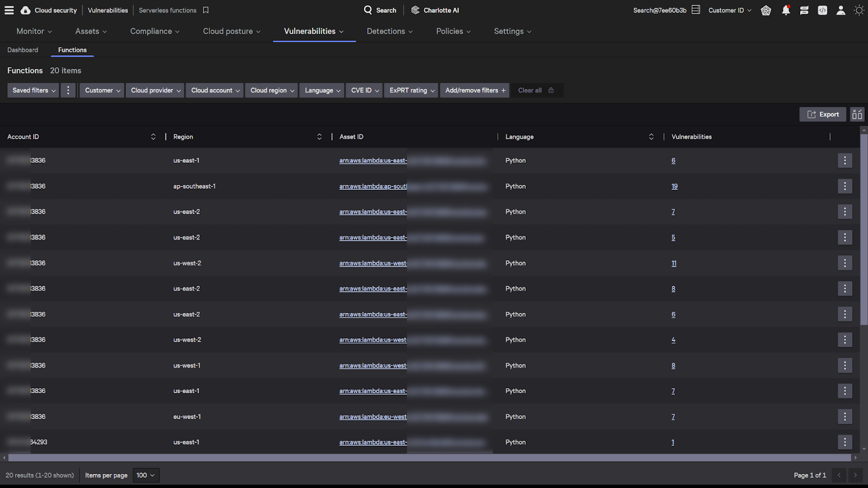868x488 pixels.
Task: Open the Cloud posture menu
Action: click(x=232, y=31)
